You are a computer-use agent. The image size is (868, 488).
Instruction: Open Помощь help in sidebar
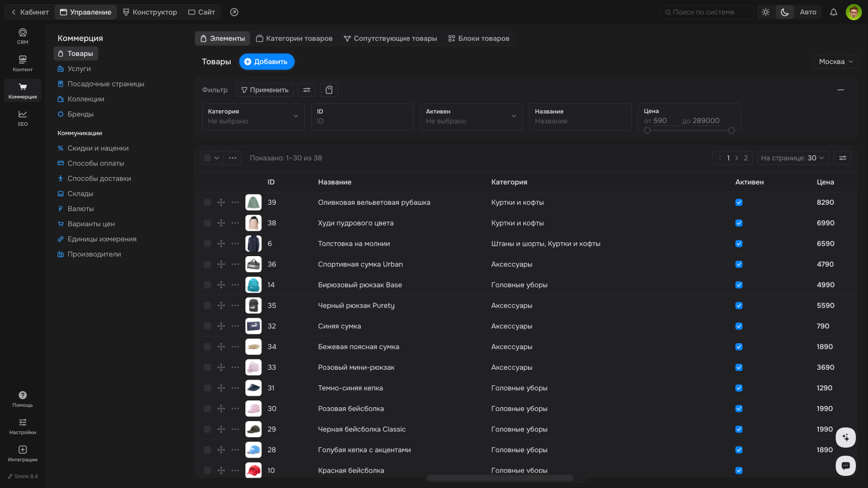(23, 399)
